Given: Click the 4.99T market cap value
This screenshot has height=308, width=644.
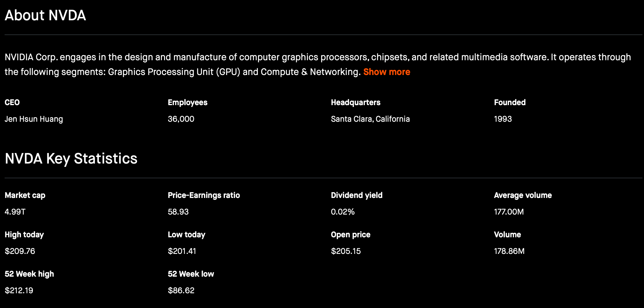Looking at the screenshot, I should coord(15,212).
